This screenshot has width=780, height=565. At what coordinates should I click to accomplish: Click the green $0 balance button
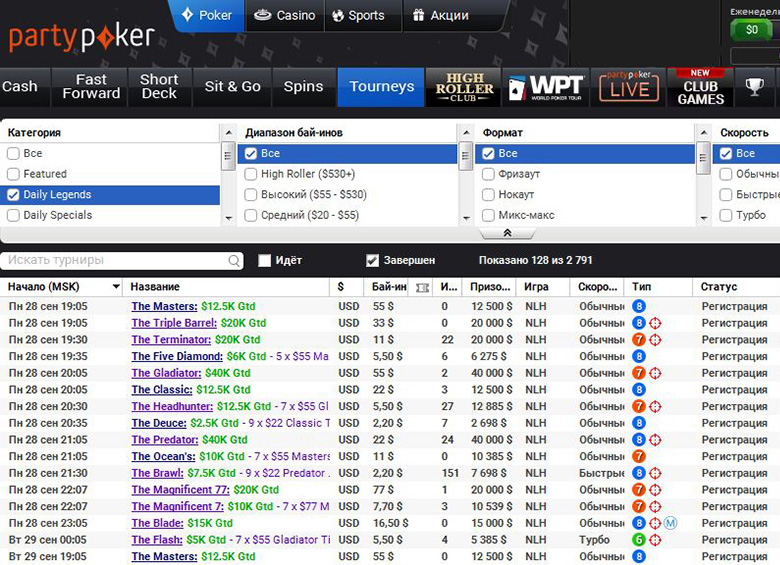[751, 29]
